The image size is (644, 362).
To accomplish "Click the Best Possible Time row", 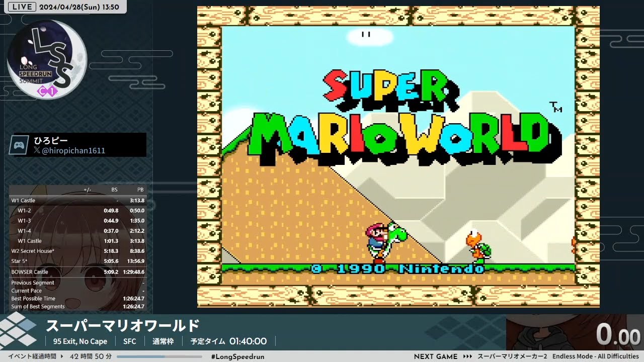I will [78, 299].
